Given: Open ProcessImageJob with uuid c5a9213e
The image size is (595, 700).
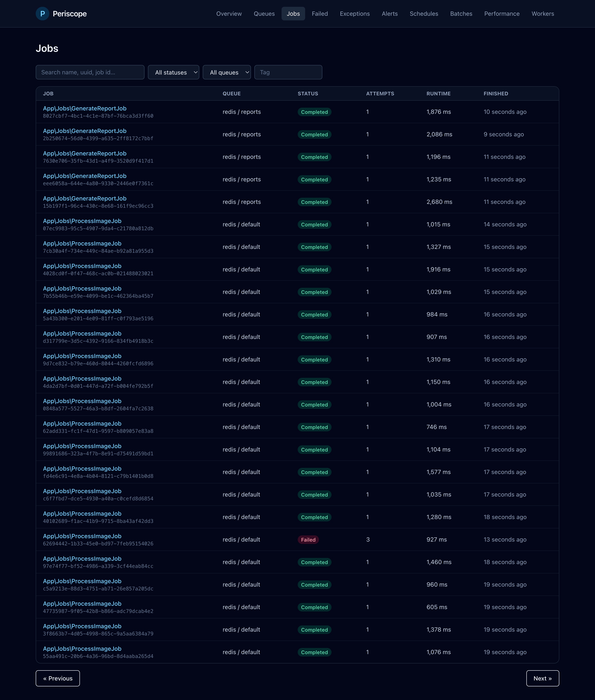Looking at the screenshot, I should point(82,581).
